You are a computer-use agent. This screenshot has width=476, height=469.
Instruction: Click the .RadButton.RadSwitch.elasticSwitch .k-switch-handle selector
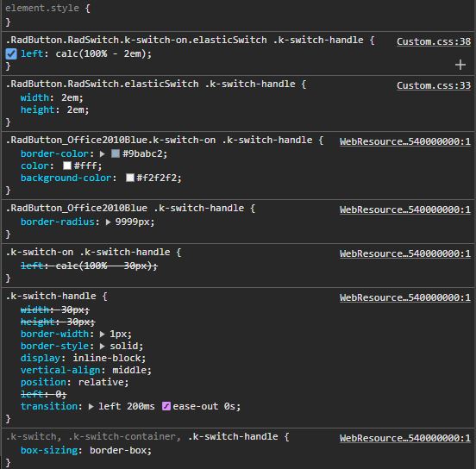(150, 84)
